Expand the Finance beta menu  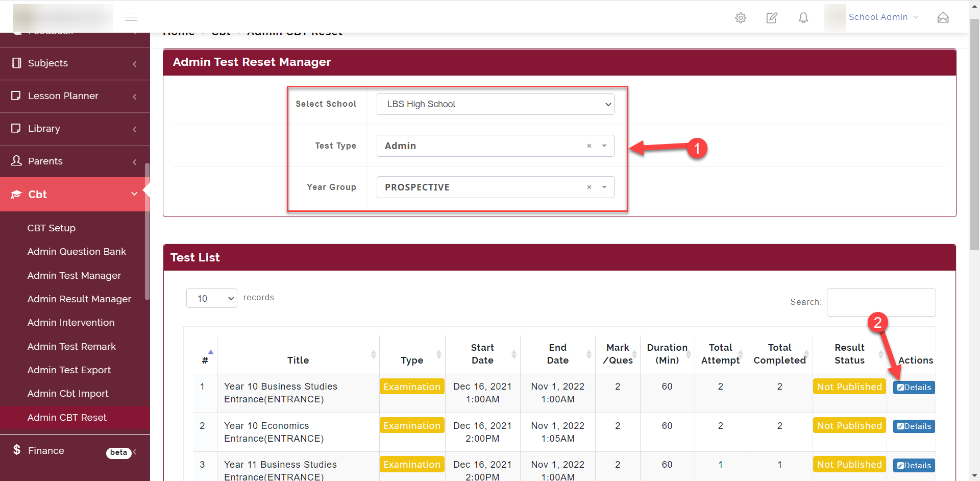coord(135,451)
